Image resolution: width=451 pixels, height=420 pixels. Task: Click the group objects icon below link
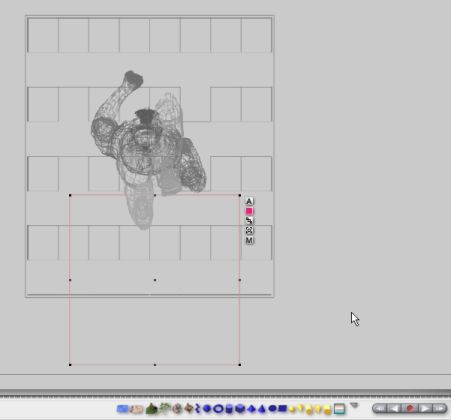[249, 230]
